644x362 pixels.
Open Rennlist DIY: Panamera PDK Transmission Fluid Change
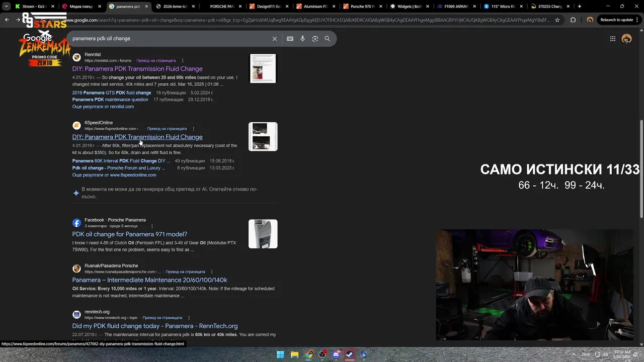(137, 69)
